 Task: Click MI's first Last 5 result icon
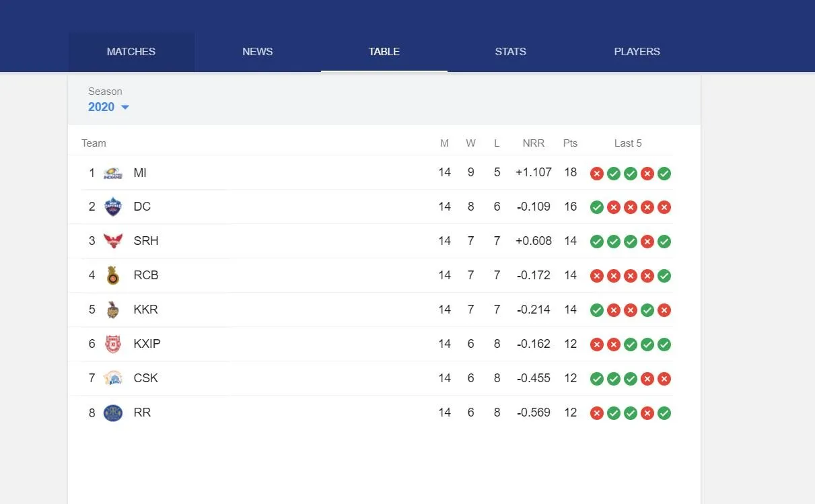click(x=597, y=174)
